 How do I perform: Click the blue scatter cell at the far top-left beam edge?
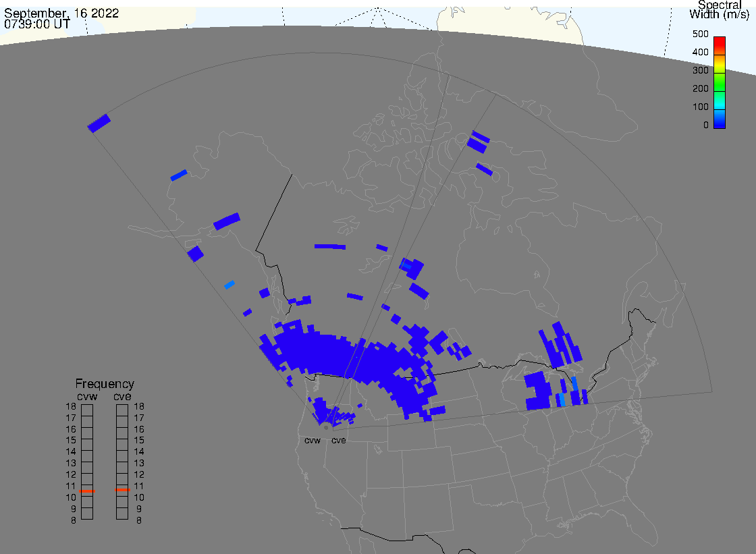(x=99, y=123)
